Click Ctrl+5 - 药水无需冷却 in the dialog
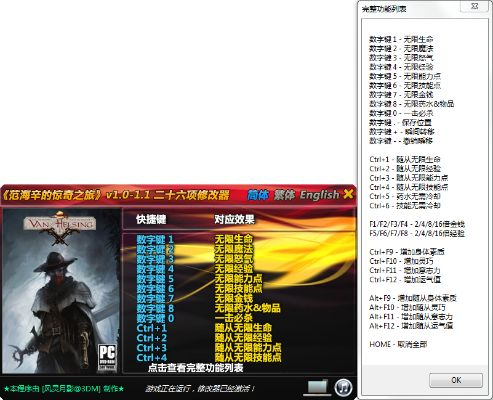 click(x=405, y=196)
